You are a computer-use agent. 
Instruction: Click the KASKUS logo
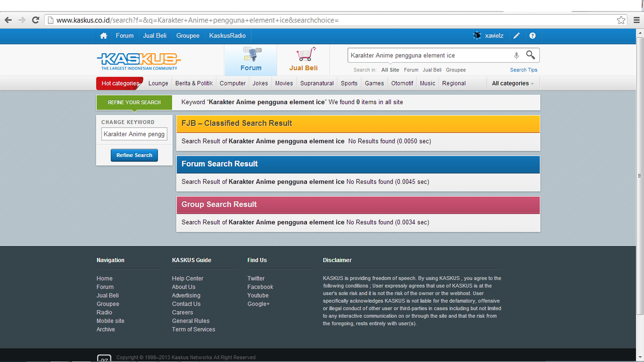(138, 61)
